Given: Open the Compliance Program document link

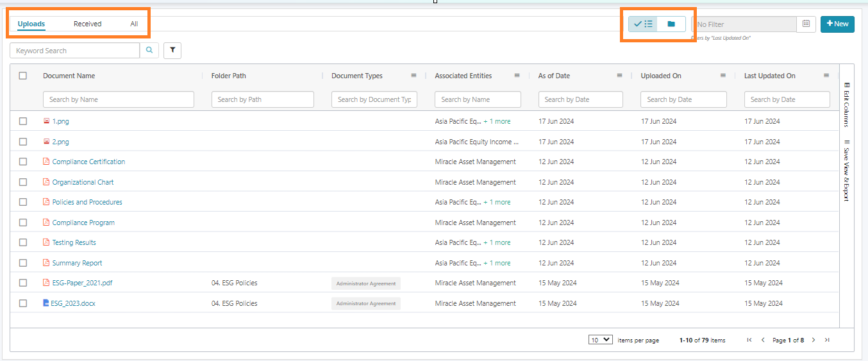Looking at the screenshot, I should 83,222.
